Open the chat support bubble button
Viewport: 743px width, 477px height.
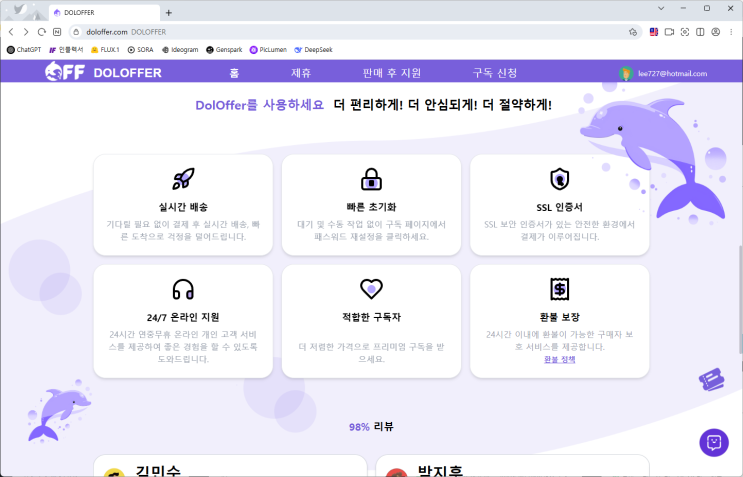click(x=714, y=442)
